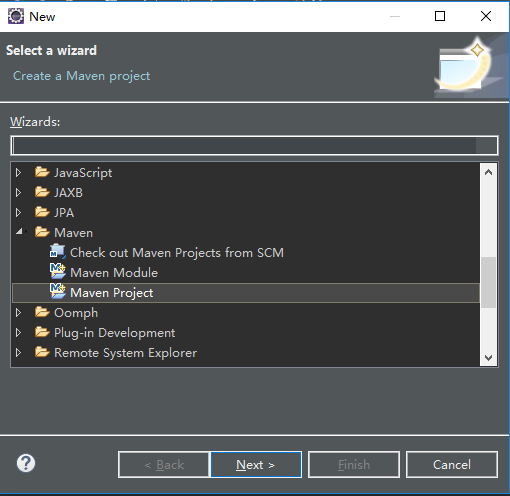Click the Check out from SCM icon
The height and width of the screenshot is (496, 510).
point(58,251)
